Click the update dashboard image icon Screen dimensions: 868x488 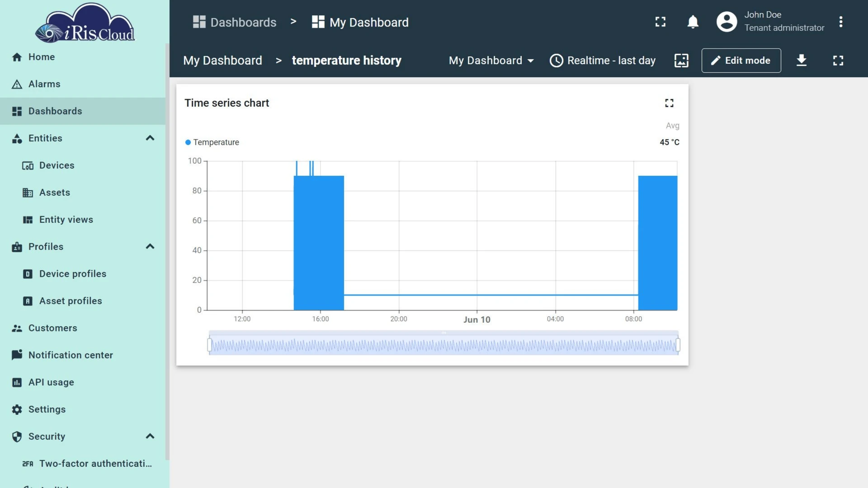(681, 60)
